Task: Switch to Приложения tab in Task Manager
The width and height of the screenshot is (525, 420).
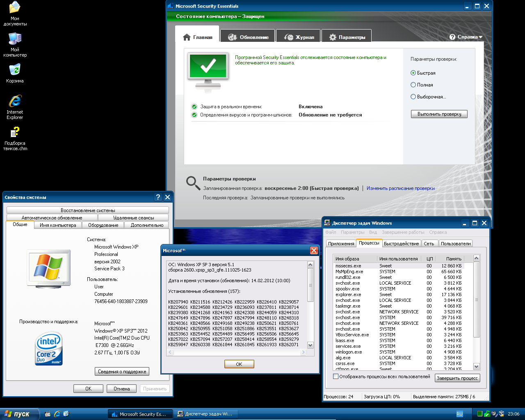Action: point(341,244)
